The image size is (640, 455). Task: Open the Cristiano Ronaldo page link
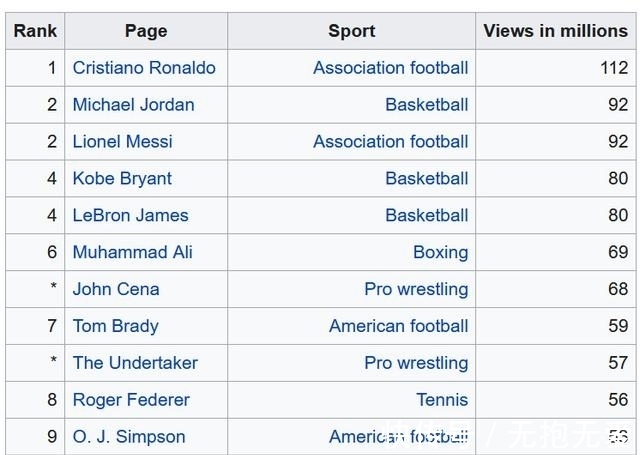pyautogui.click(x=143, y=68)
